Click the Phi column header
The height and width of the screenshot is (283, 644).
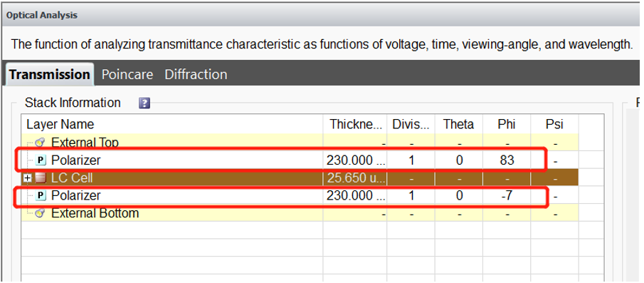[x=507, y=124]
